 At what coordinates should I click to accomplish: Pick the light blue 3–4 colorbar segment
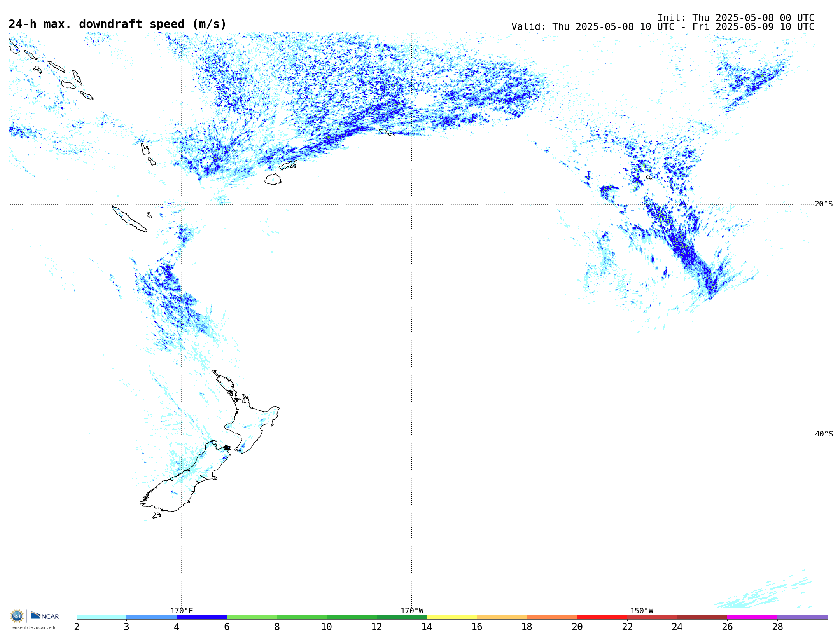point(152,617)
